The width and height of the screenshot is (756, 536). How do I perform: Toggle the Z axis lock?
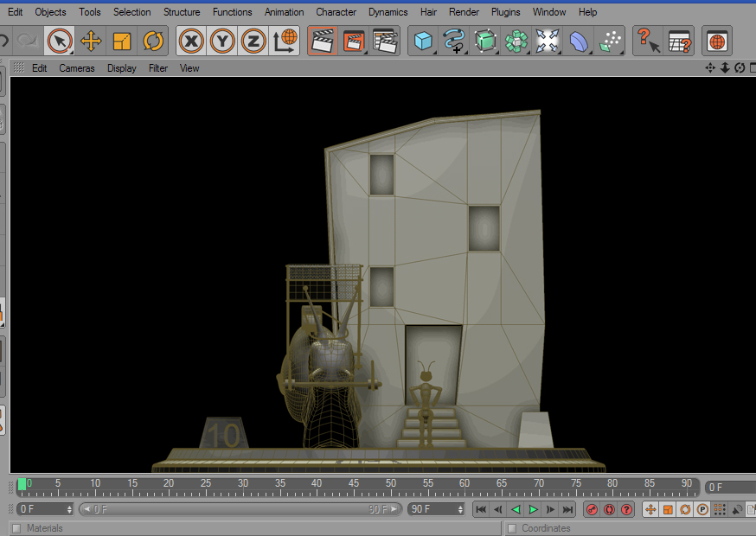(253, 41)
